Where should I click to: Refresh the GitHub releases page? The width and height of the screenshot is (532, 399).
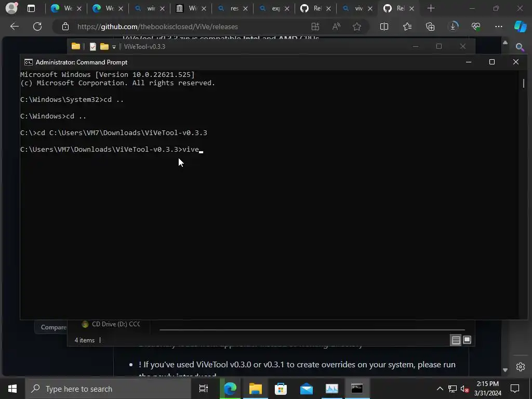click(37, 26)
